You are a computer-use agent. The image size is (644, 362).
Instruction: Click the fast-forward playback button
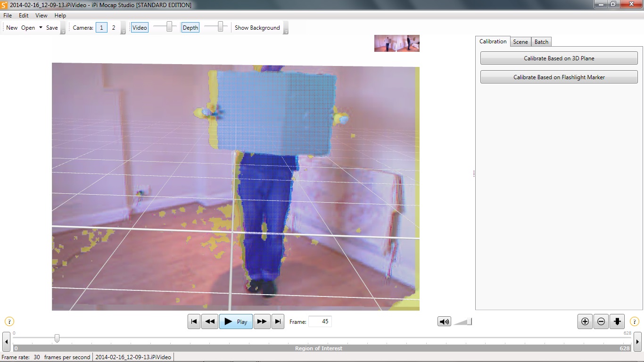click(x=262, y=321)
